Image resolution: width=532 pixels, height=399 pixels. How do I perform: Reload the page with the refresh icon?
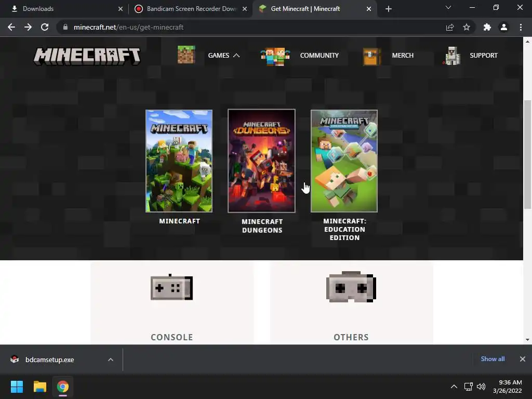[x=45, y=27]
